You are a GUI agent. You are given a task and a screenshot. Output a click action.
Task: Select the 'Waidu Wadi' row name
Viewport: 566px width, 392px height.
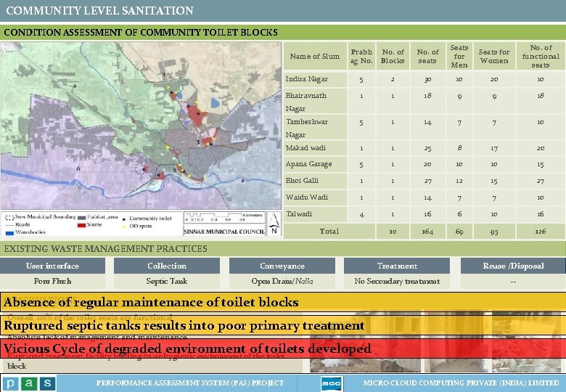(307, 197)
